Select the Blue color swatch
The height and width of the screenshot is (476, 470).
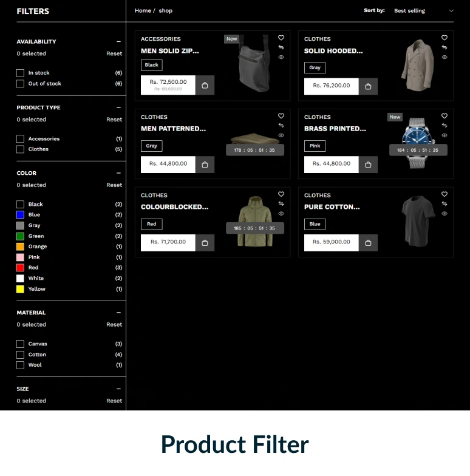pos(21,215)
